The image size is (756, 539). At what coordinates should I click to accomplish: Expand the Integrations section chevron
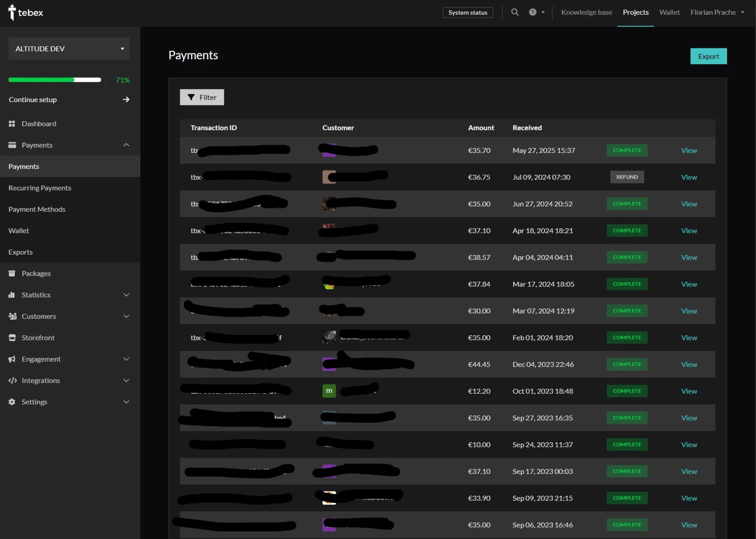pos(126,381)
